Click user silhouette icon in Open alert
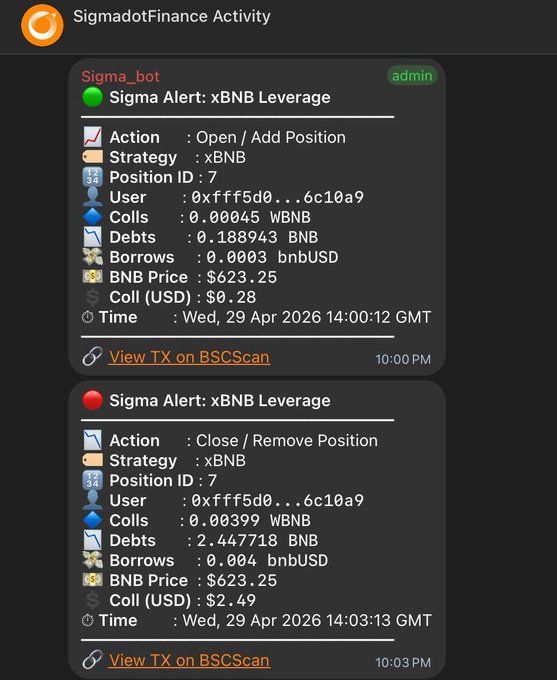This screenshot has height=680, width=557. pyautogui.click(x=92, y=196)
